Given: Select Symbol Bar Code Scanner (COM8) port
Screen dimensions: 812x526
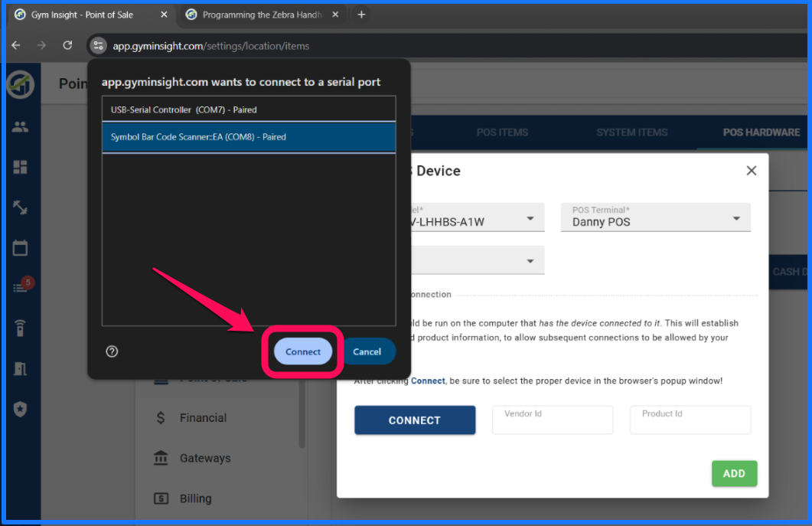Looking at the screenshot, I should [249, 137].
